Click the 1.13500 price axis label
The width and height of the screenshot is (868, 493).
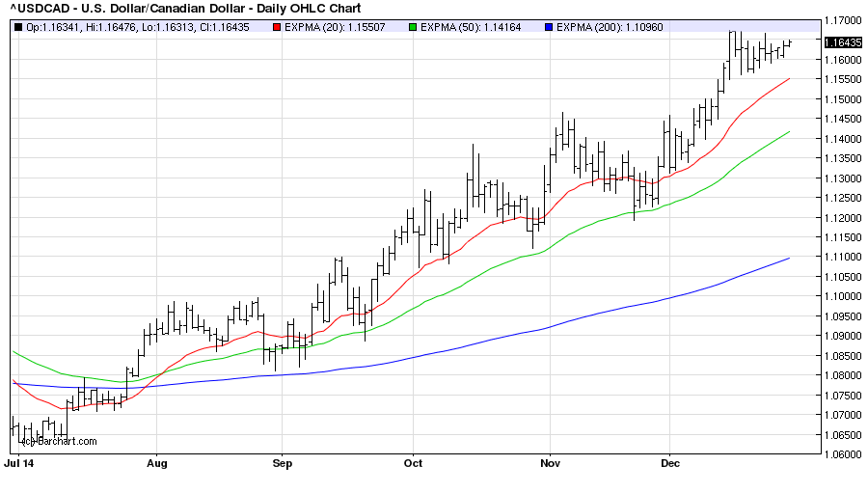(x=843, y=158)
